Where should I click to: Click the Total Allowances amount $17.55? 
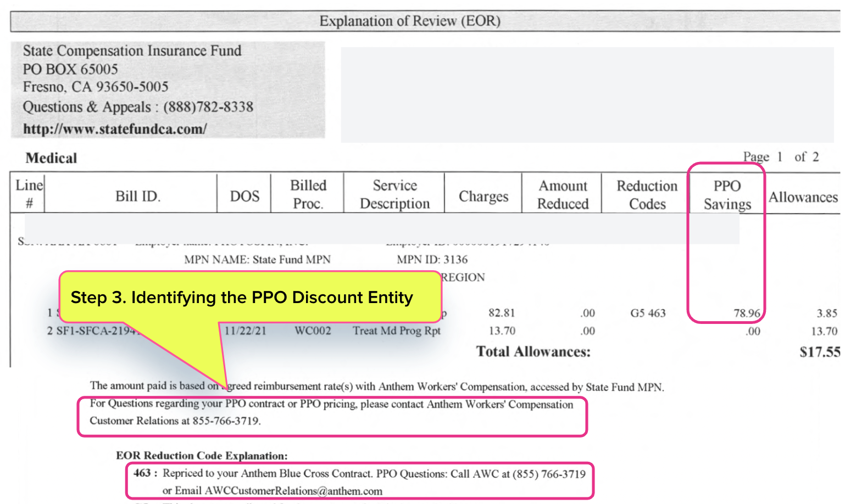click(x=819, y=351)
